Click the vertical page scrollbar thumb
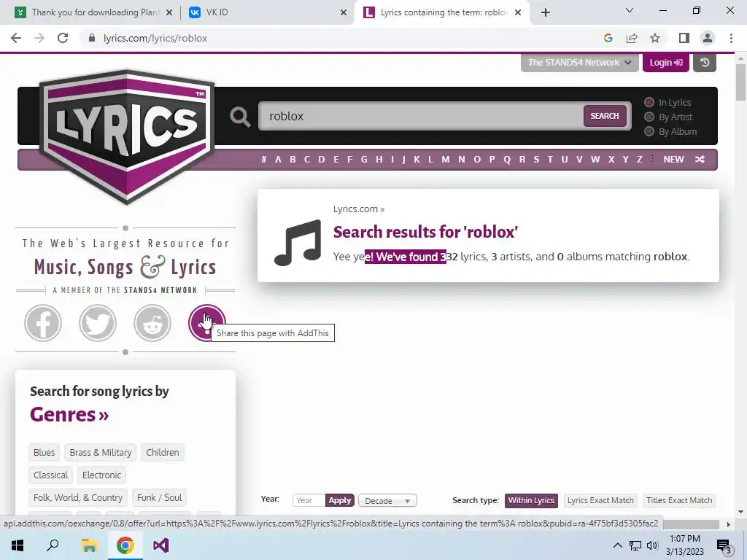Screen dimensions: 747x560 (740, 81)
